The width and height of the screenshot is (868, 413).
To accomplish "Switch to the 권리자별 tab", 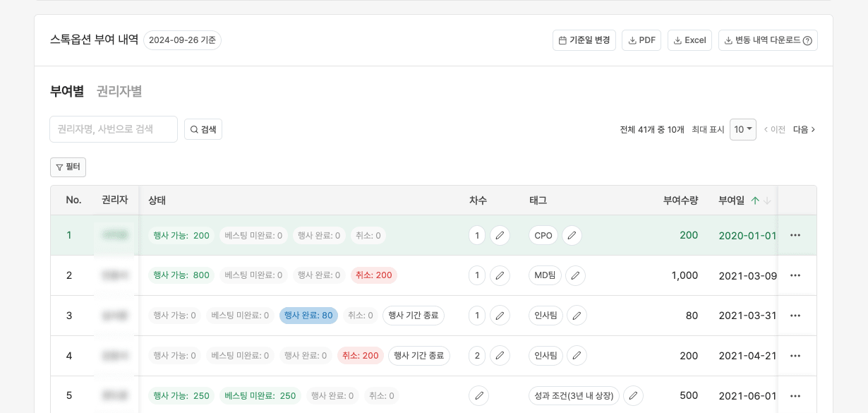I will coord(119,91).
